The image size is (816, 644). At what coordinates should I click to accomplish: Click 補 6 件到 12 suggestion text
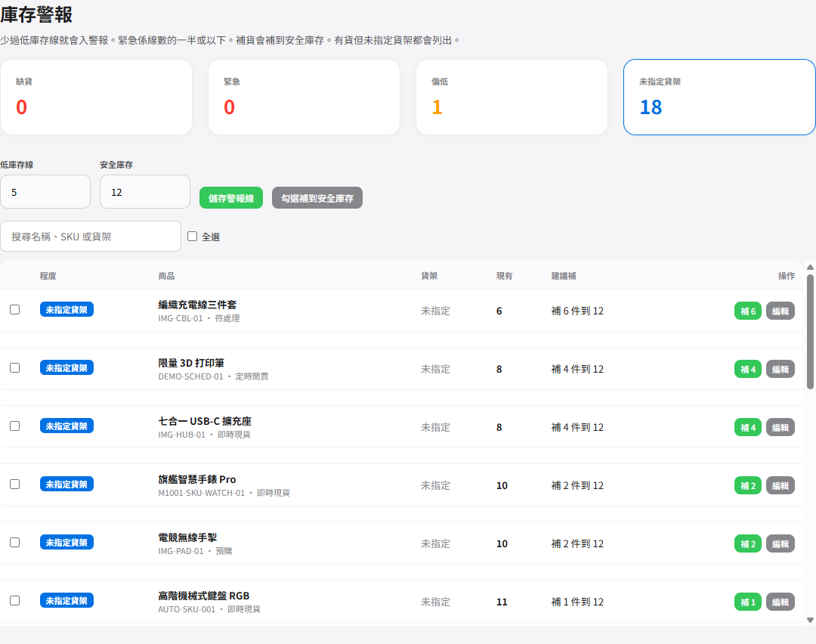click(578, 311)
